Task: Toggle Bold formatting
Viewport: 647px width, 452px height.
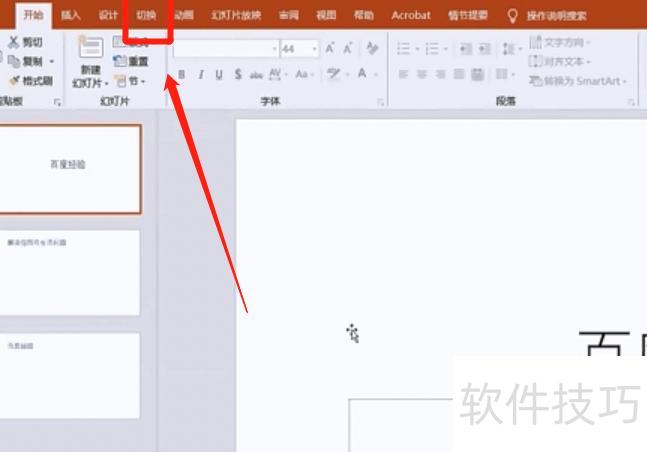Action: (181, 74)
